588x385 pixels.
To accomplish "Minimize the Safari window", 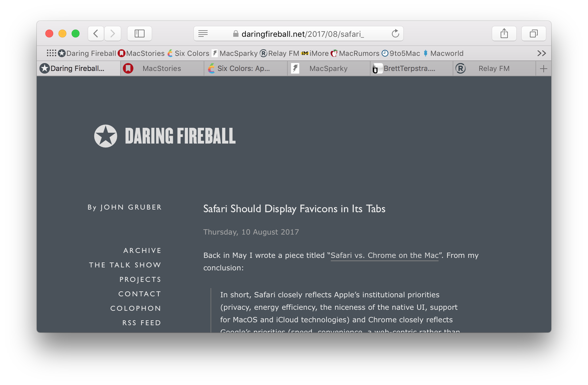I will coord(62,34).
